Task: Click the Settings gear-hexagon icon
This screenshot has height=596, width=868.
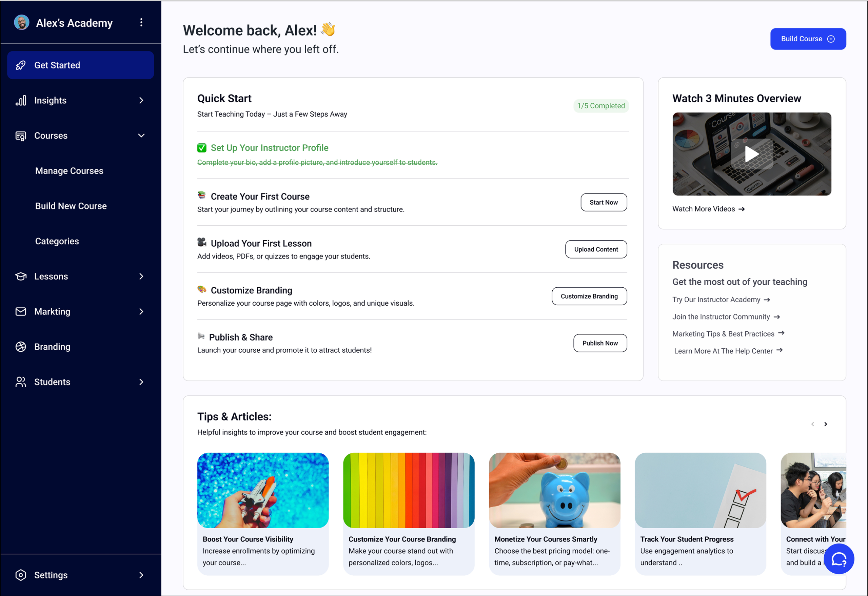Action: click(x=21, y=575)
